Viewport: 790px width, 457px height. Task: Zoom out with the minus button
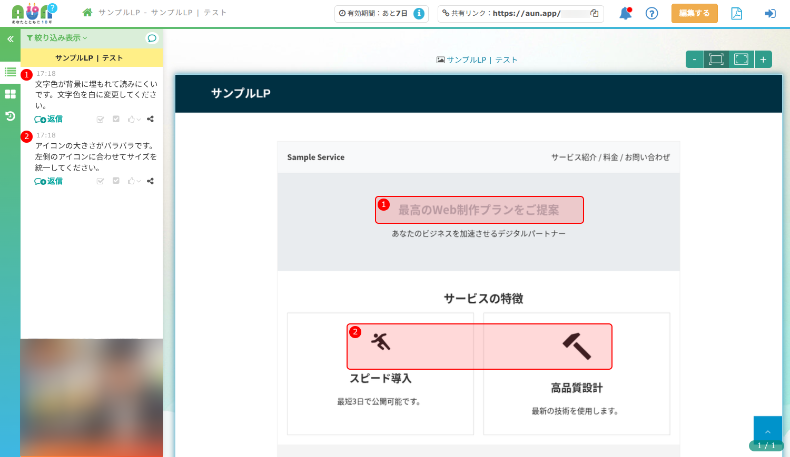pyautogui.click(x=694, y=59)
